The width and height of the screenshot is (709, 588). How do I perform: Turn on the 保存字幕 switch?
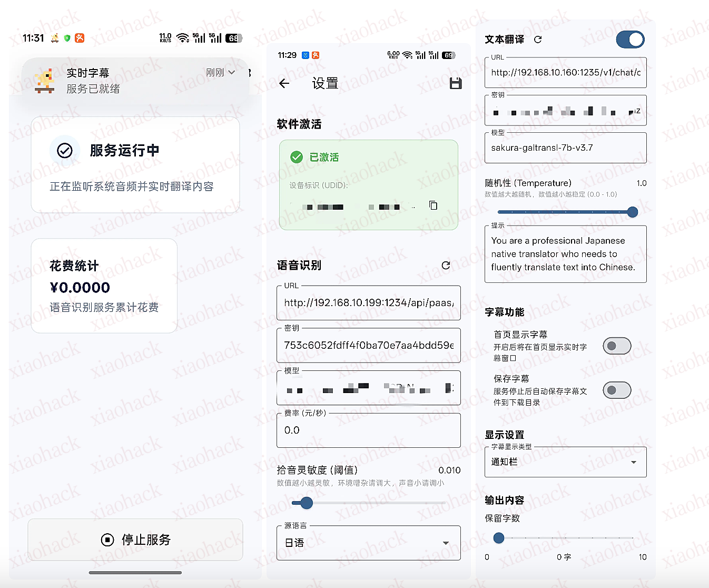[617, 390]
